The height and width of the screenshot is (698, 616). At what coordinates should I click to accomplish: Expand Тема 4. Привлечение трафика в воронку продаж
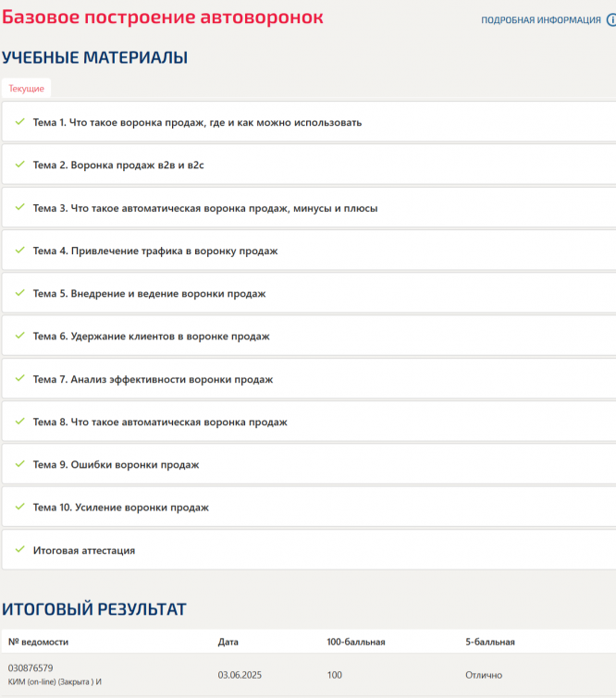point(309,251)
